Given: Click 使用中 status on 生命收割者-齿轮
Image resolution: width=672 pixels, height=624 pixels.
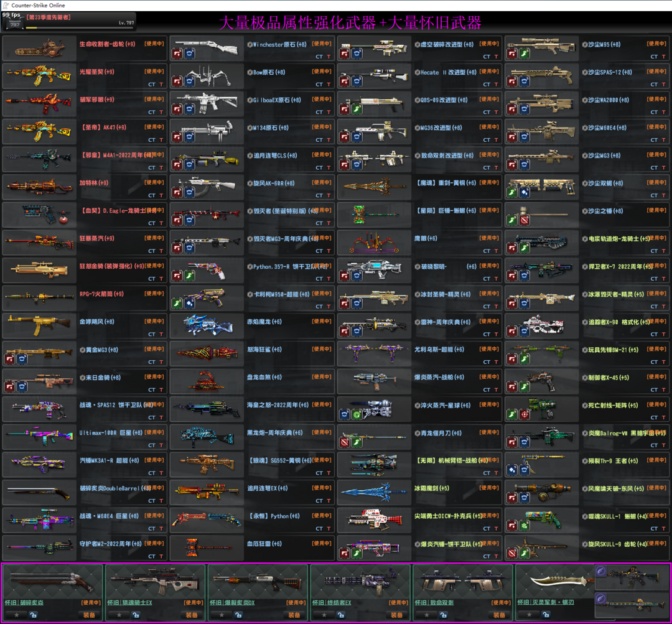Looking at the screenshot, I should 154,44.
